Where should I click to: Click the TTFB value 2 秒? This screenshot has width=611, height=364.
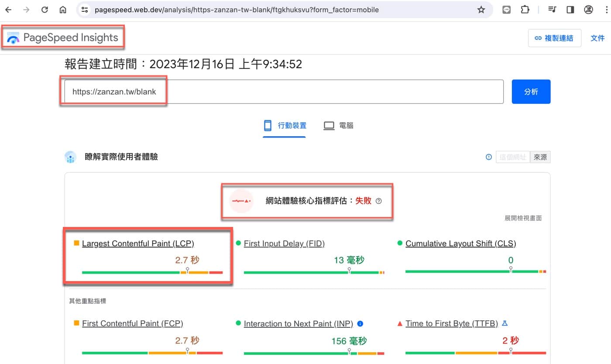(x=511, y=341)
